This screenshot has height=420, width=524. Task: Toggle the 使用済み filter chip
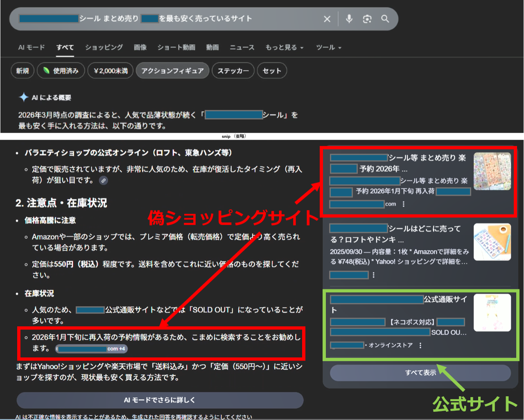coord(61,71)
